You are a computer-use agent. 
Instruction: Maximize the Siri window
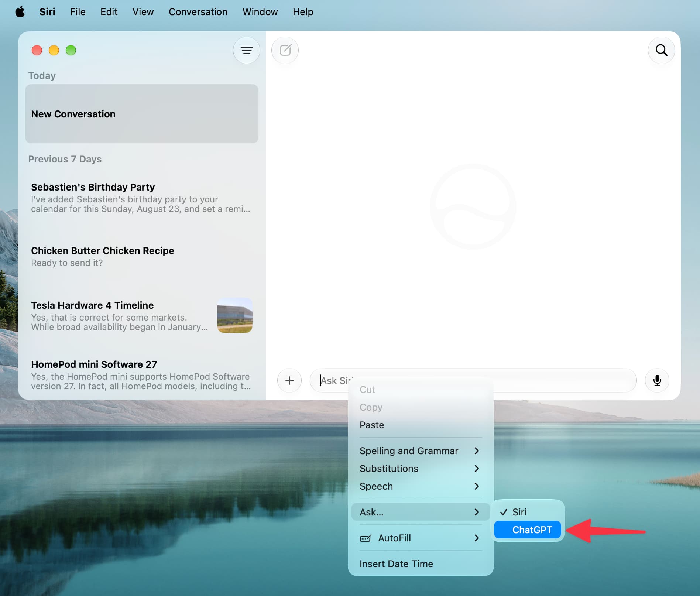pos(71,50)
